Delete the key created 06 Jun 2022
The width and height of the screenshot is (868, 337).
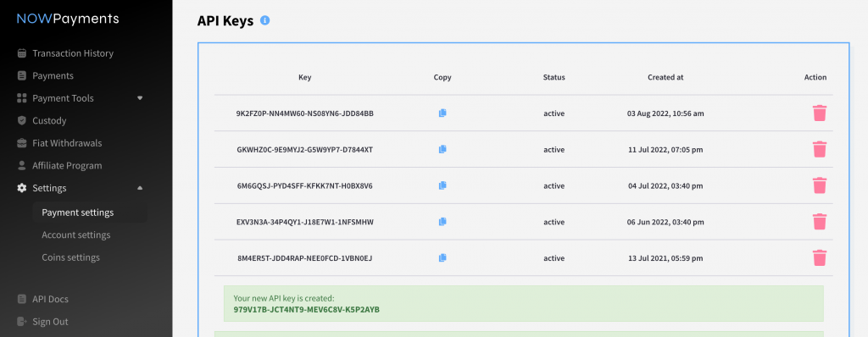(820, 221)
